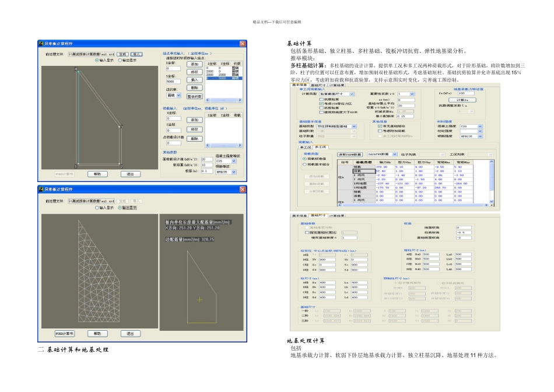Tick the 考虑附加荷载 checkbox
554x392 pixels.
pos(380,131)
